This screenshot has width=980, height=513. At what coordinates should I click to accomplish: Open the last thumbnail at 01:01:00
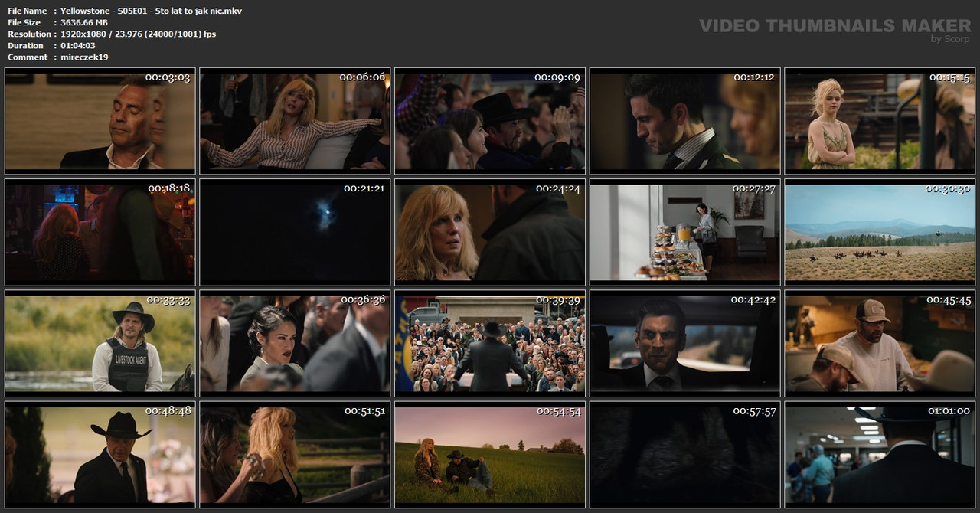(880, 454)
